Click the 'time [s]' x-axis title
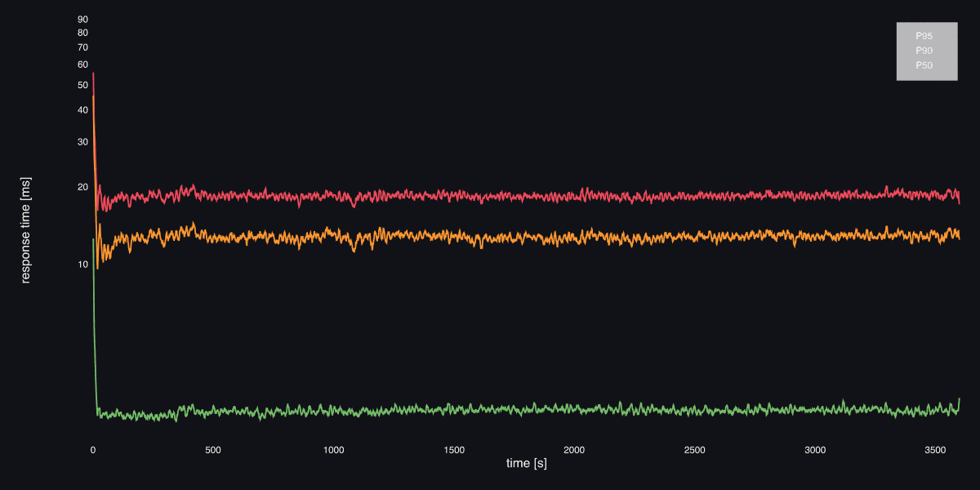 (x=526, y=464)
